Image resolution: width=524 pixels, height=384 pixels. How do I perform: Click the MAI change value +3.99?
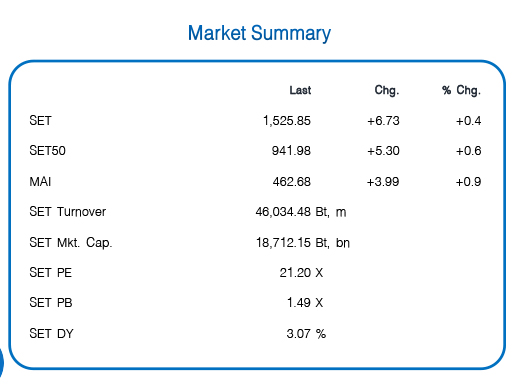pos(383,182)
